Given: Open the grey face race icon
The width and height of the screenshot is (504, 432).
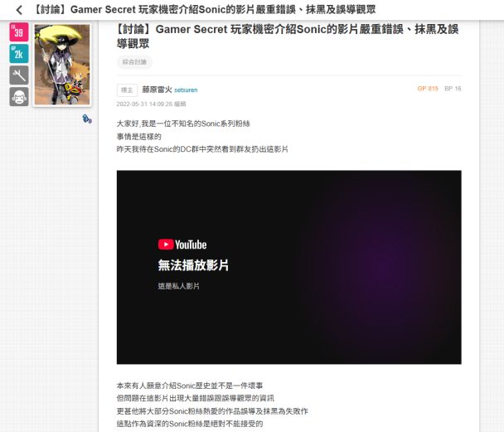Looking at the screenshot, I should [x=19, y=97].
